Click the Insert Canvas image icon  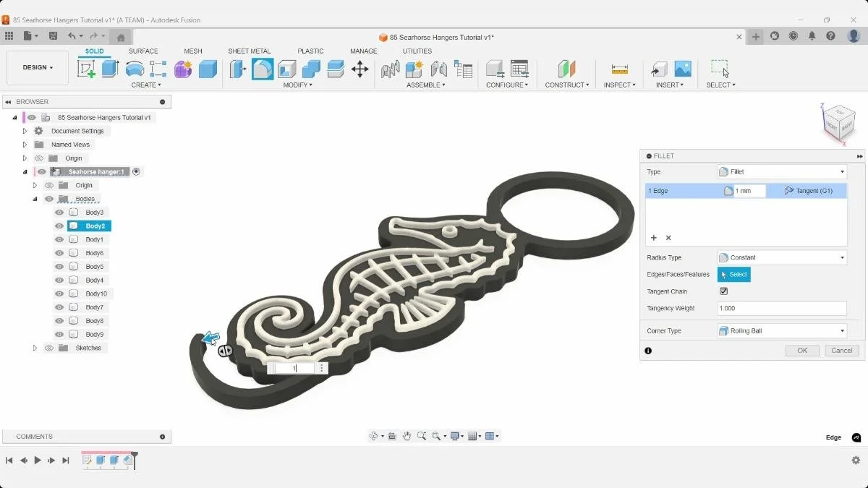[683, 69]
